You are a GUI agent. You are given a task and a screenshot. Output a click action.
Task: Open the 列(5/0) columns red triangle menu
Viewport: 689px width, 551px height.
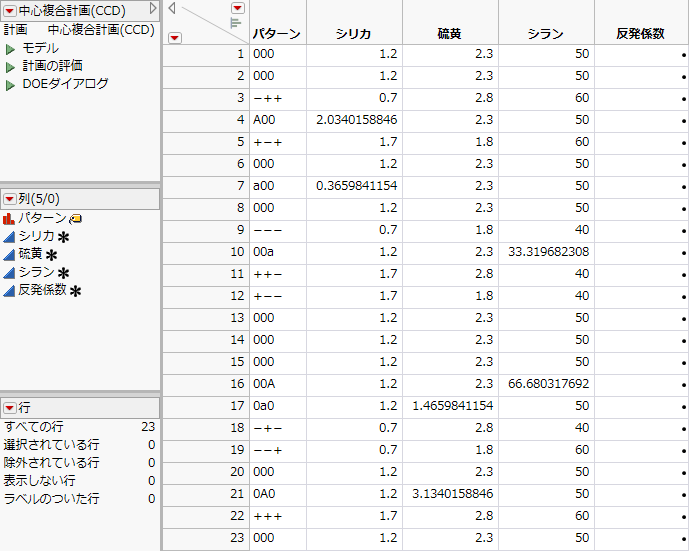[9, 199]
